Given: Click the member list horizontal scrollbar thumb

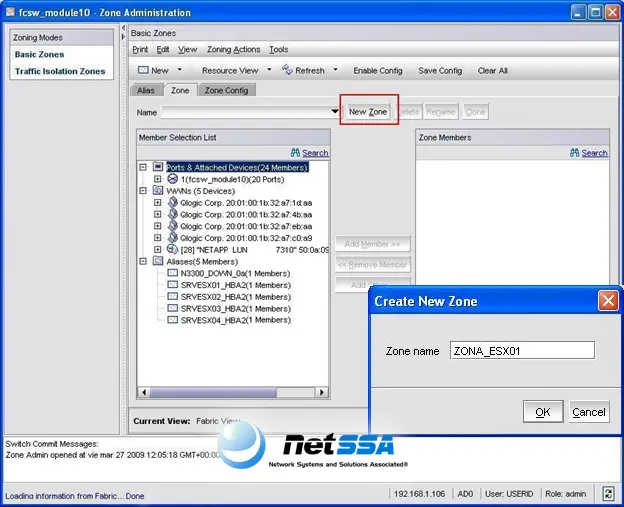Looking at the screenshot, I should [x=213, y=392].
